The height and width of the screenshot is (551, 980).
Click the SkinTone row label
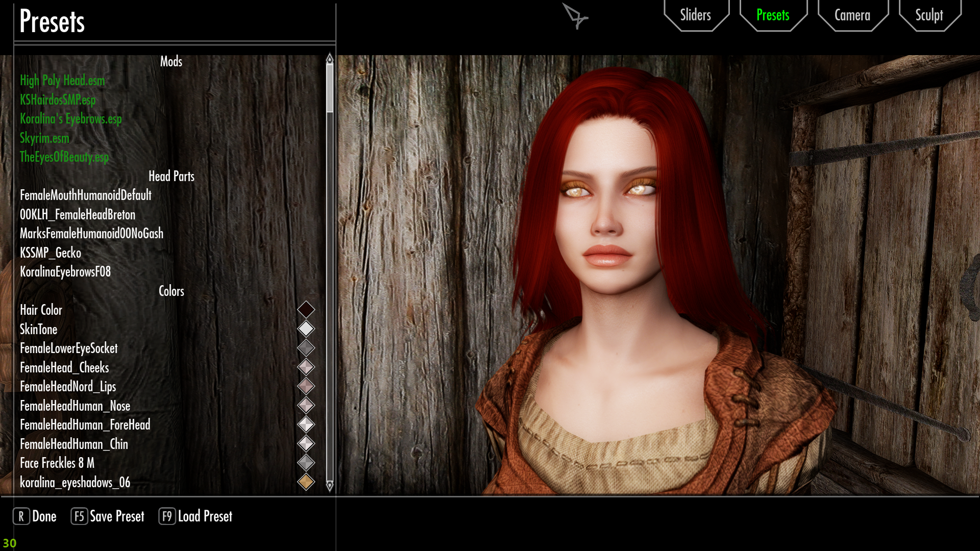tap(39, 329)
